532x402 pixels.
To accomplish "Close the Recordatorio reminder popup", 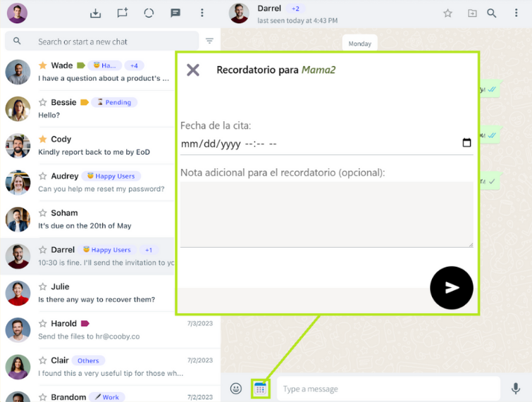I will click(x=192, y=70).
